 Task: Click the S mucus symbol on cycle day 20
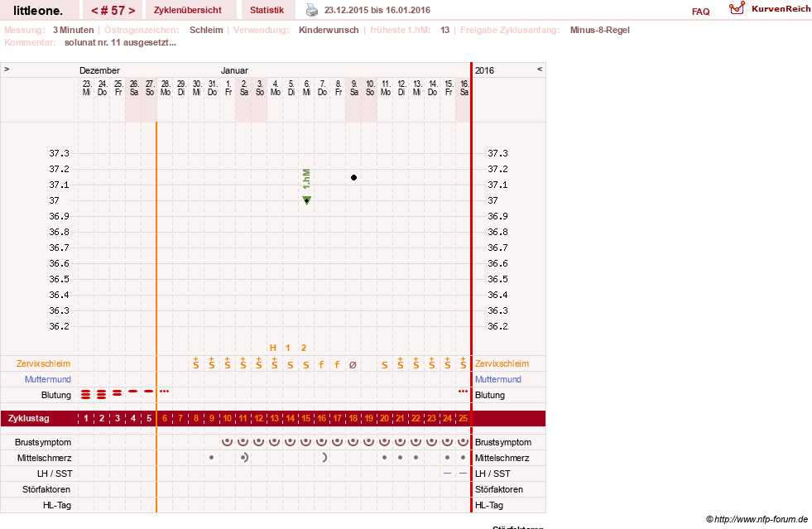[384, 365]
